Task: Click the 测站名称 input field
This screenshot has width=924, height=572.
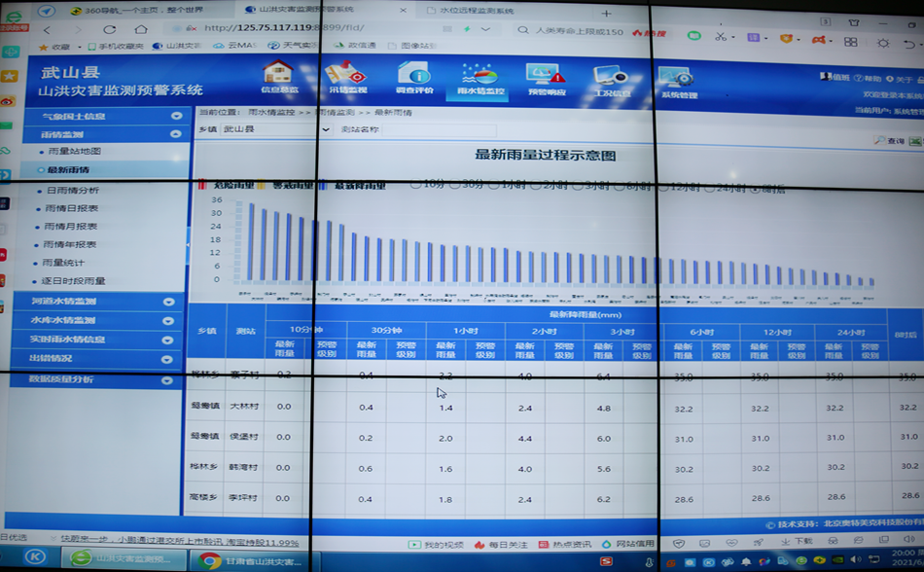Action: coord(439,129)
